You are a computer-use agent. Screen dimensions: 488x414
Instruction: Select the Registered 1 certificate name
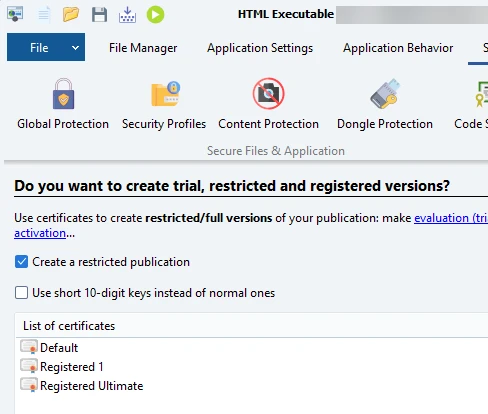[72, 367]
